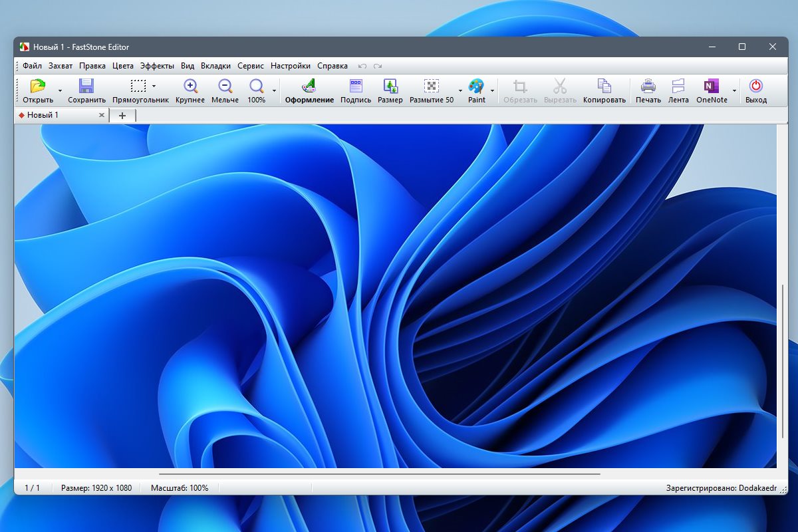
Task: Open the Настройки menu
Action: [x=291, y=66]
